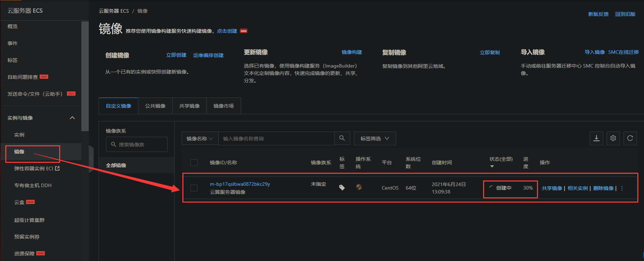Click the search magnifier icon button
Screen dimensions: 644x261
(342, 138)
